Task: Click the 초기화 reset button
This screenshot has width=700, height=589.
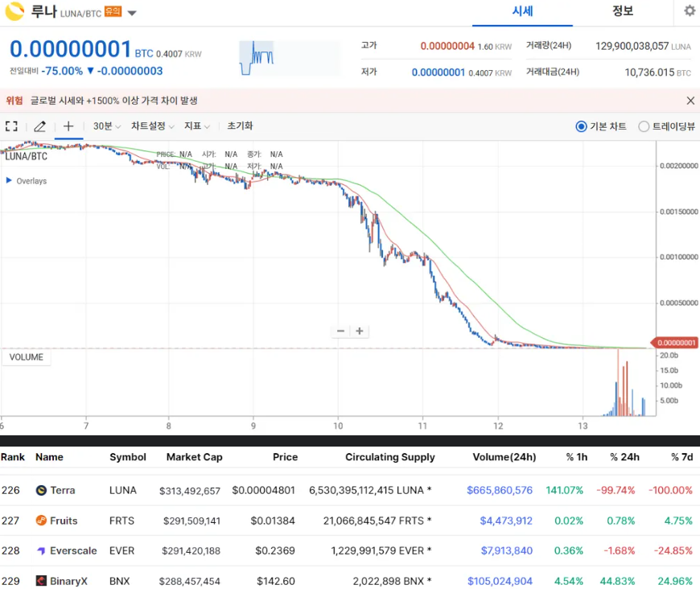Action: [x=241, y=126]
